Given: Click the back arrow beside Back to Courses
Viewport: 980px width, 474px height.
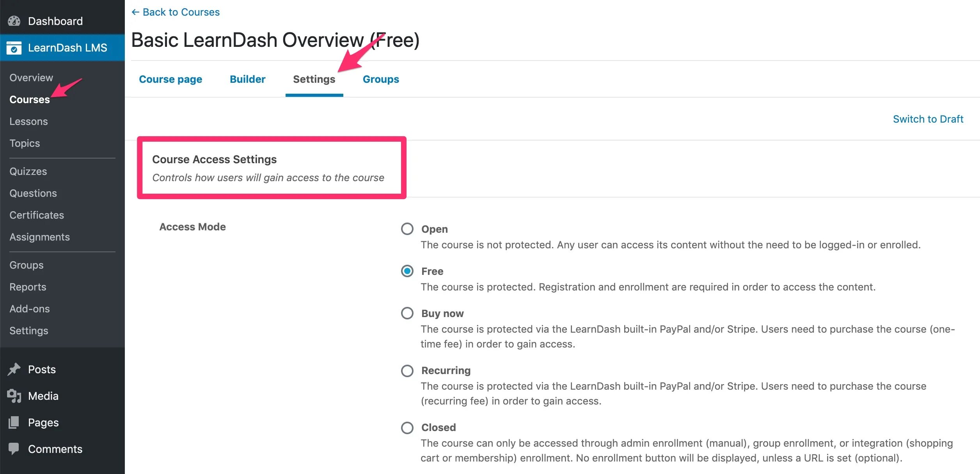Looking at the screenshot, I should pos(135,12).
